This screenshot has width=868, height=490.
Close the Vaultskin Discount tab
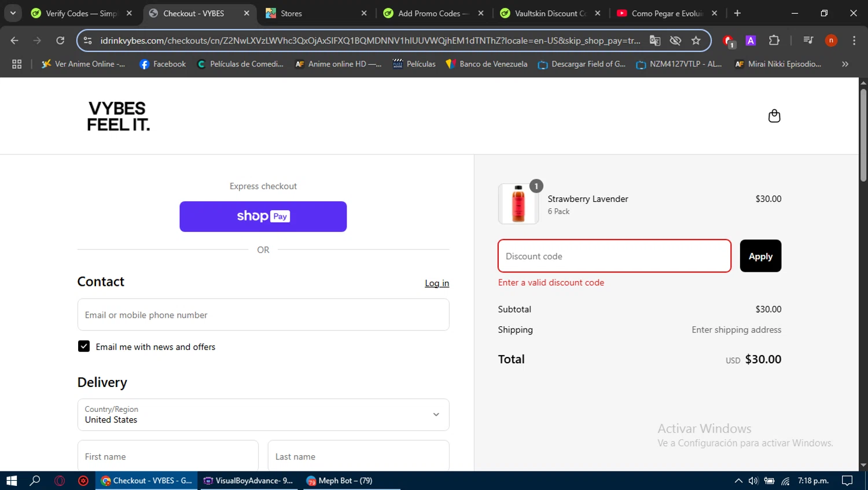click(x=598, y=13)
